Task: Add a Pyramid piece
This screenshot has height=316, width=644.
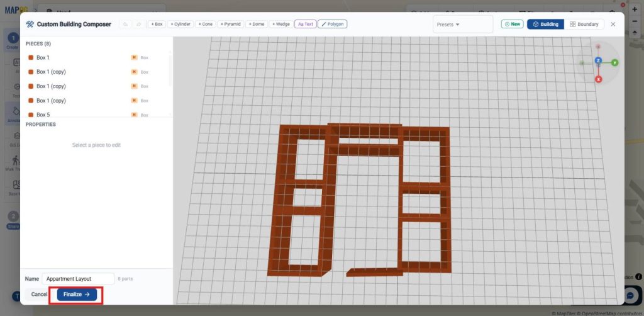Action: point(230,25)
